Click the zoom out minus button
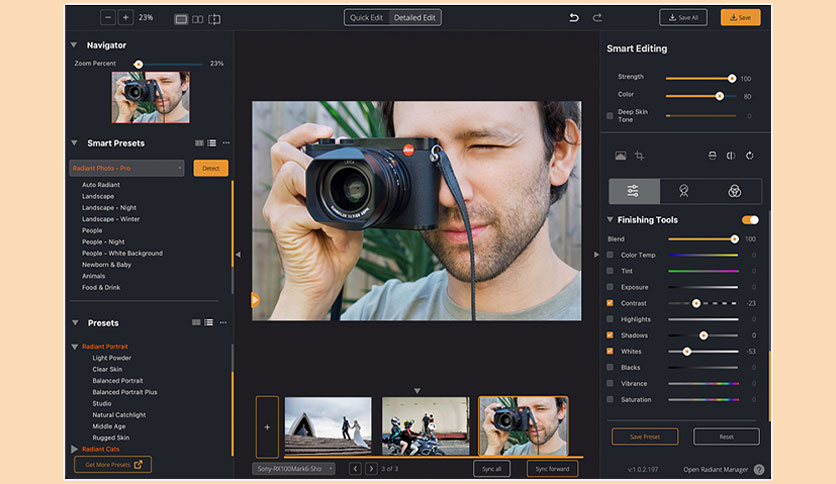Image resolution: width=836 pixels, height=484 pixels. click(108, 18)
